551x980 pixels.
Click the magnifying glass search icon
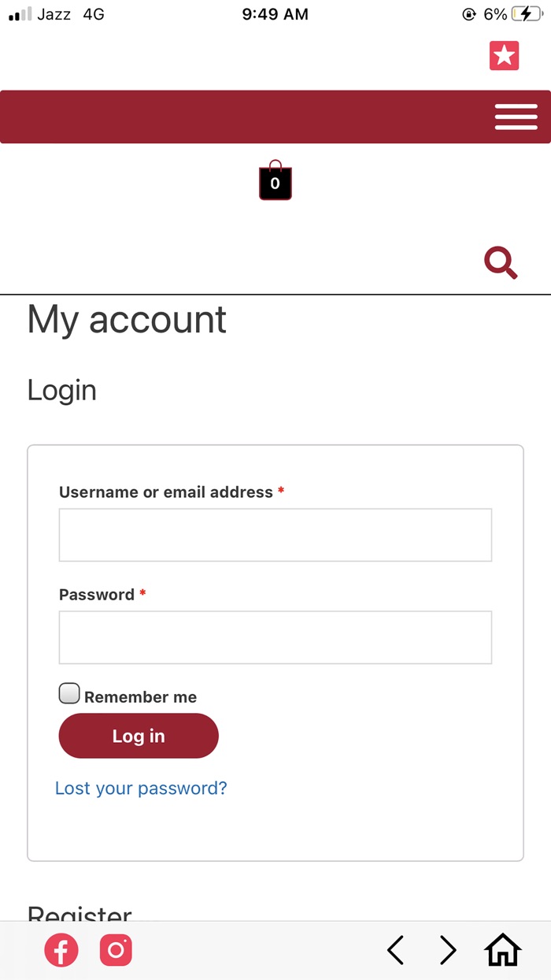pyautogui.click(x=501, y=263)
